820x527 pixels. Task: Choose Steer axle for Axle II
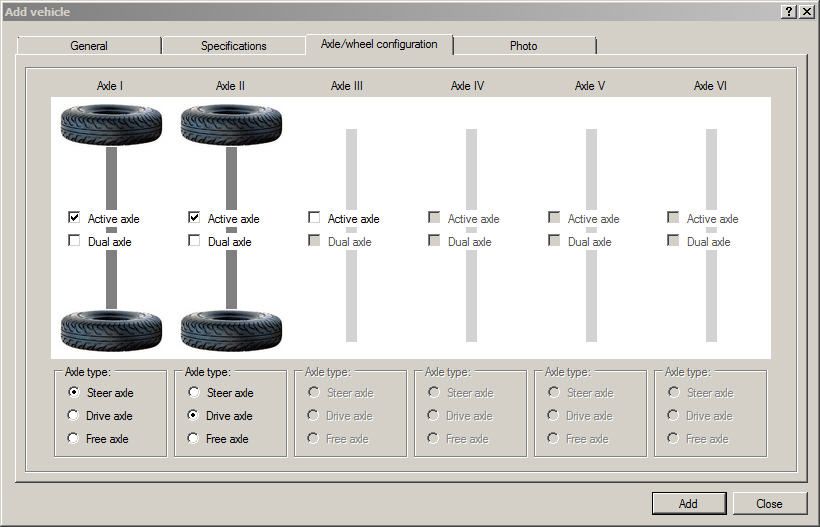click(194, 392)
